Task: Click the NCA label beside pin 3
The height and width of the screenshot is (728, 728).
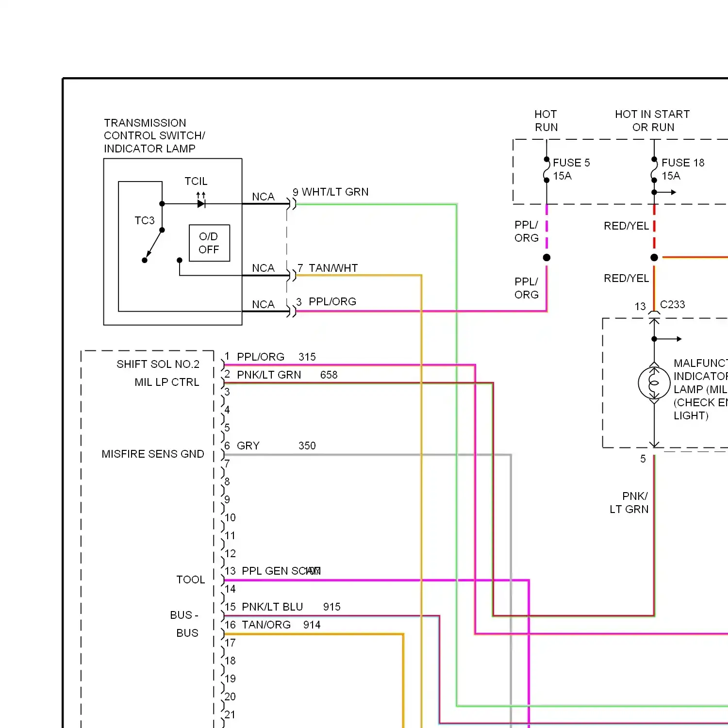Action: click(263, 304)
